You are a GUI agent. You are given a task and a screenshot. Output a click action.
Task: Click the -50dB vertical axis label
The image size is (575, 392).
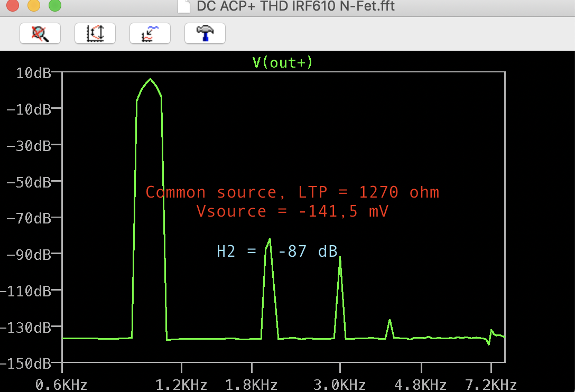(29, 182)
